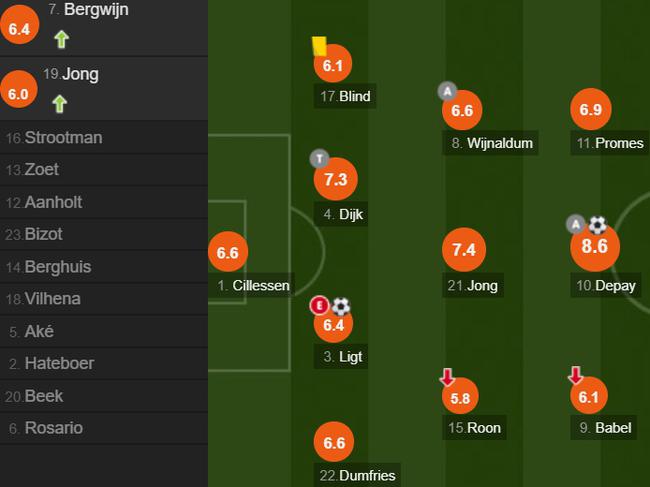
Task: Click the 11. Promes player name
Action: pos(609,143)
